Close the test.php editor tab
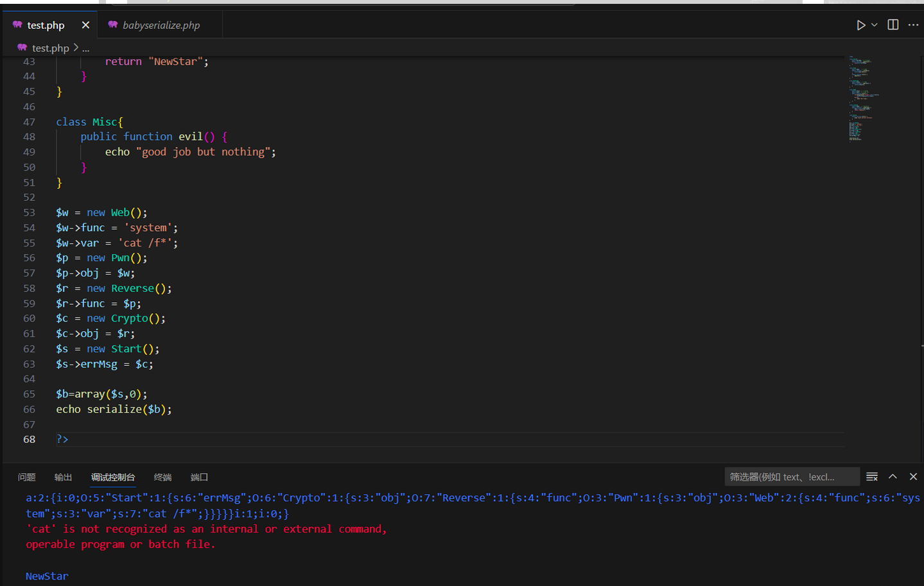 pyautogui.click(x=85, y=25)
